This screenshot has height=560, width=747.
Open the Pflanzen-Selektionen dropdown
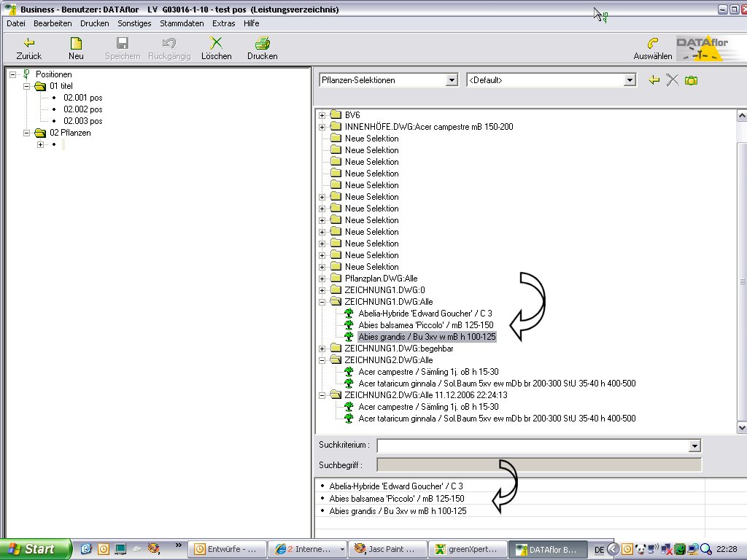point(452,80)
